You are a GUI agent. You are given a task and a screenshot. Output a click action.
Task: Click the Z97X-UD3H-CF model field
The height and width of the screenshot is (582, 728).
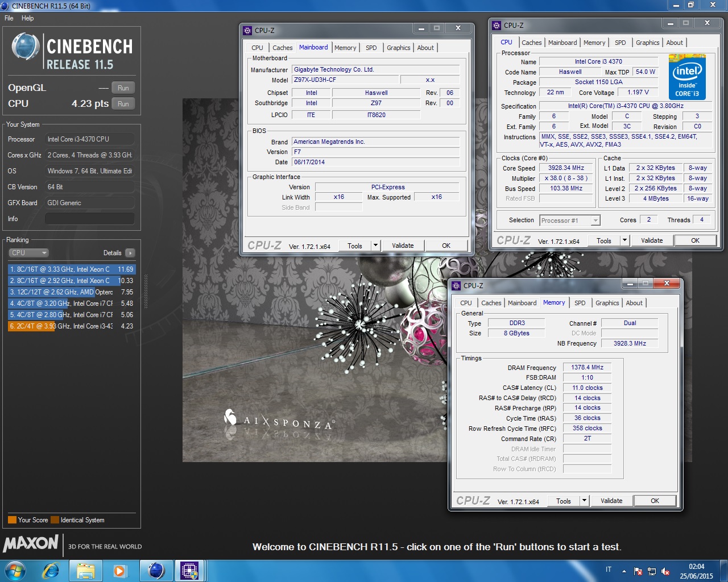point(345,80)
